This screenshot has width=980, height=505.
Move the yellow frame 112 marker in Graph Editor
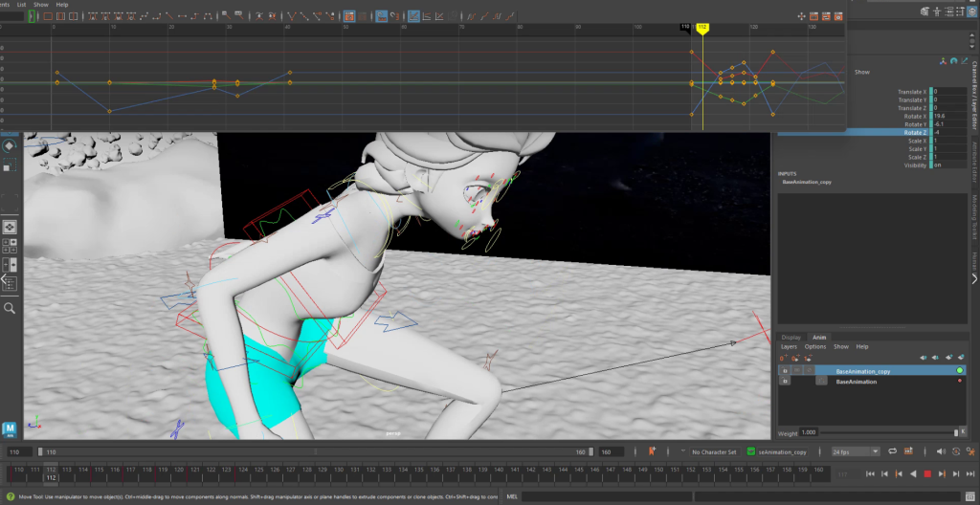coord(702,28)
